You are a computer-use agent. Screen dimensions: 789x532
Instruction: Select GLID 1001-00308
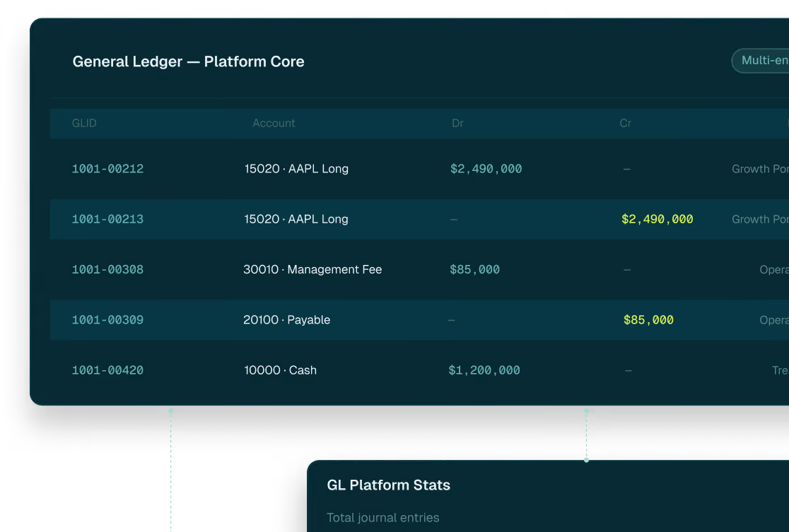pyautogui.click(x=107, y=269)
